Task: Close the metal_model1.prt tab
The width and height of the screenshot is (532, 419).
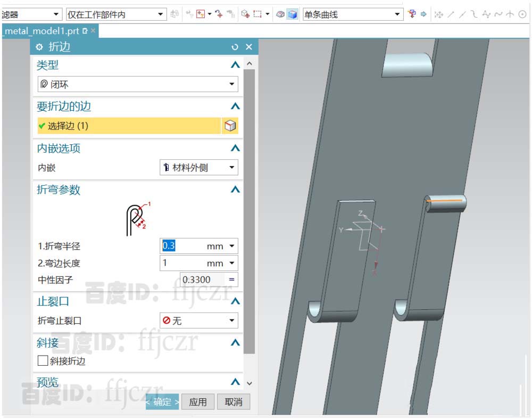Action: (93, 31)
